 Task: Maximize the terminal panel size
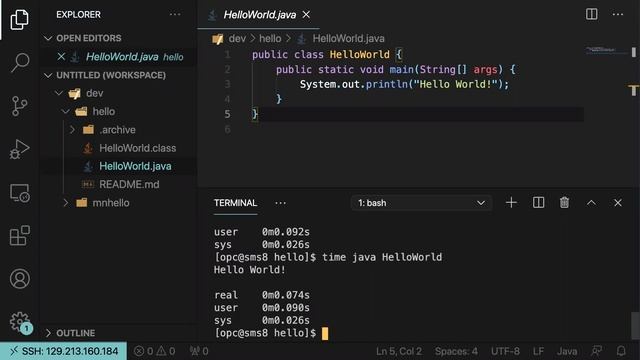pos(591,202)
